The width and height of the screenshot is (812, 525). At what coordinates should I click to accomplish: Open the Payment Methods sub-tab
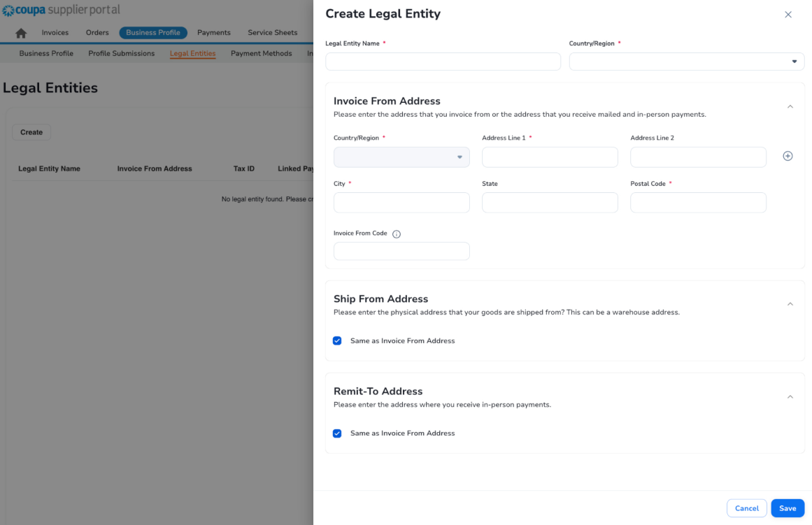[261, 53]
